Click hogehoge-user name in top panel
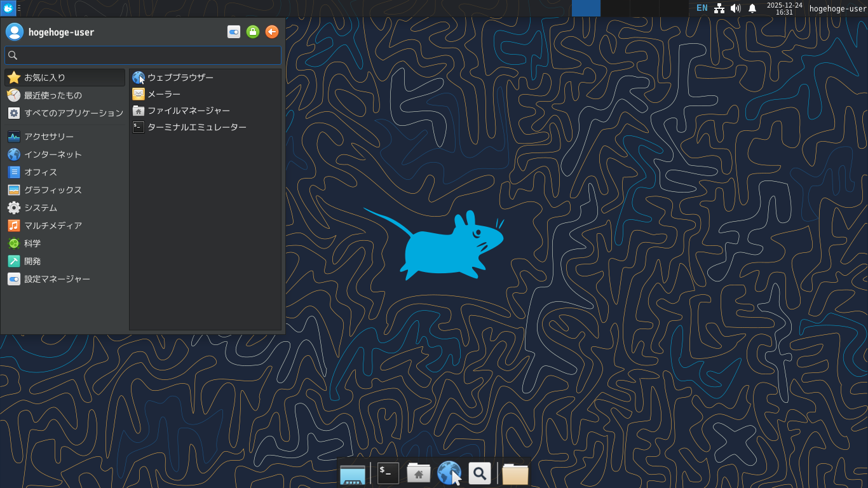 tap(837, 8)
